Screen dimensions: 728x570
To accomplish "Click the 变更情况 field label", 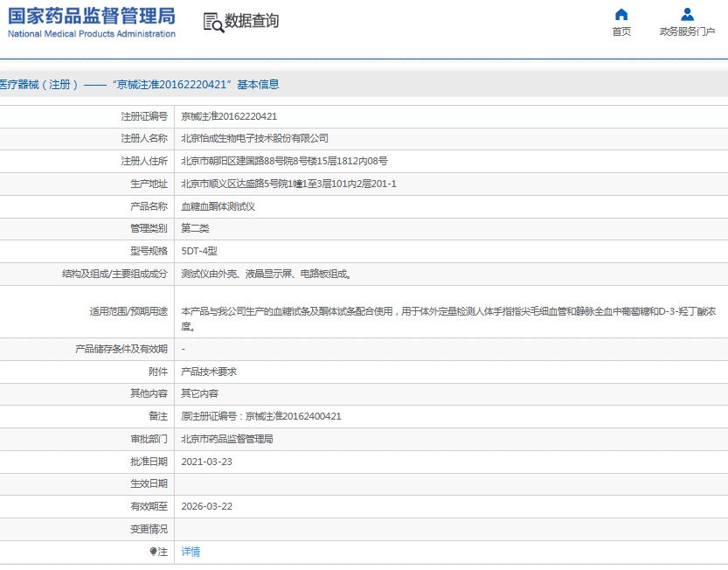I will tap(149, 529).
